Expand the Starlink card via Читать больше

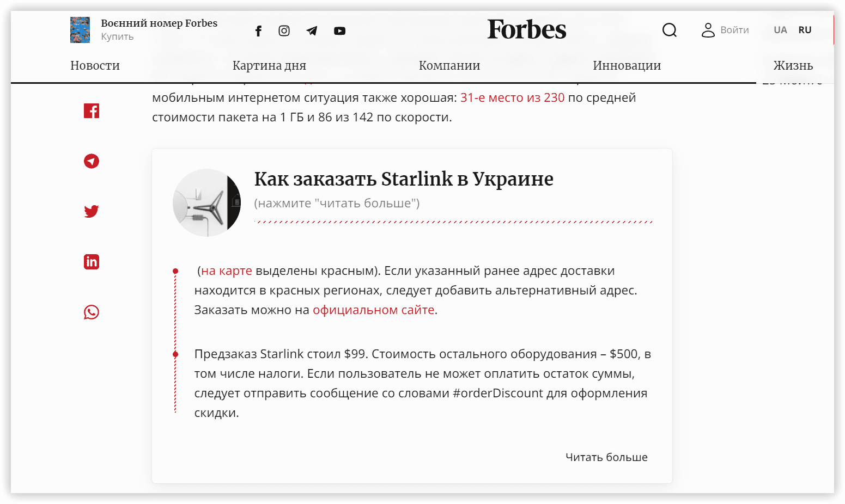(x=606, y=457)
